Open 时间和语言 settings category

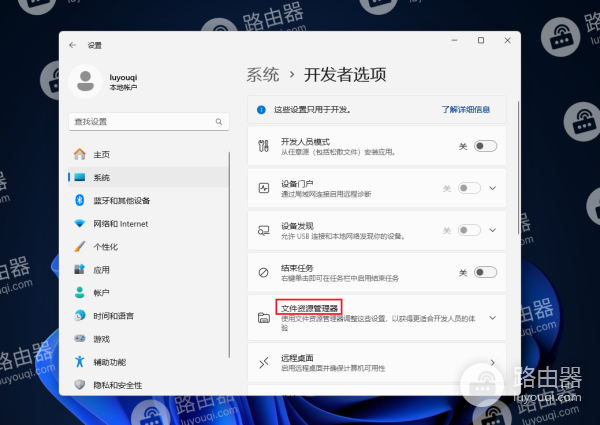pyautogui.click(x=148, y=316)
